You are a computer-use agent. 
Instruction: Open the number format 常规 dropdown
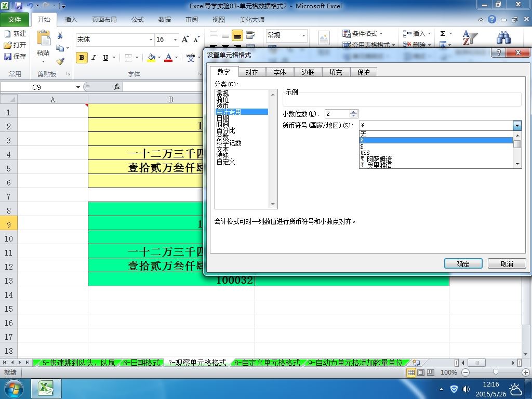click(x=303, y=35)
